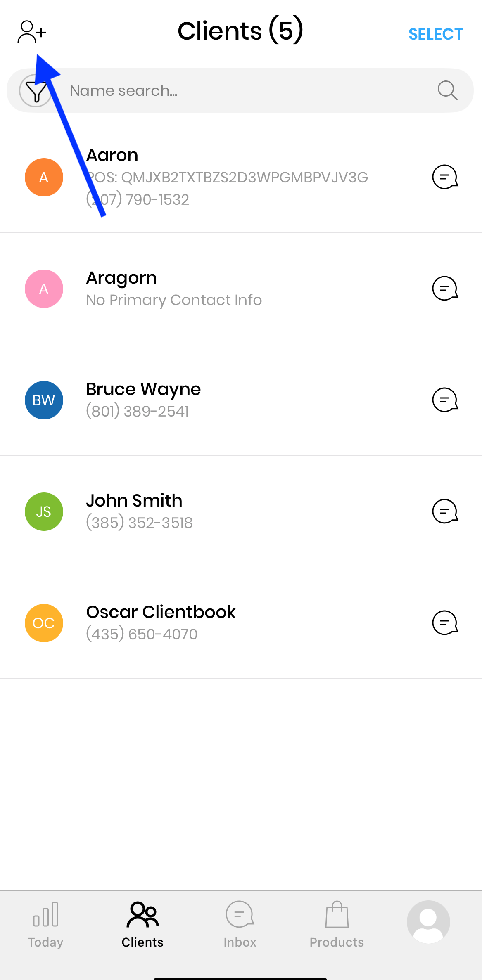Select Aragorn's pink avatar circle
Image resolution: width=482 pixels, height=980 pixels.
[44, 289]
